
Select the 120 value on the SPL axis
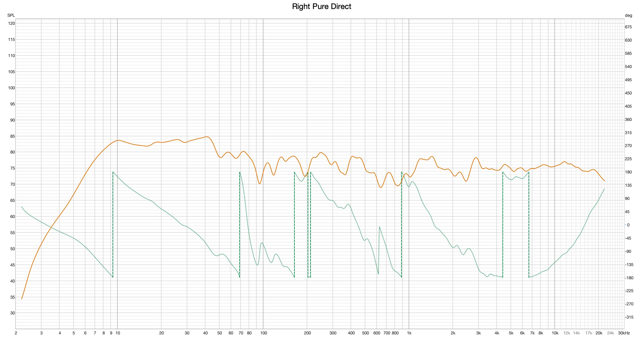(x=11, y=24)
